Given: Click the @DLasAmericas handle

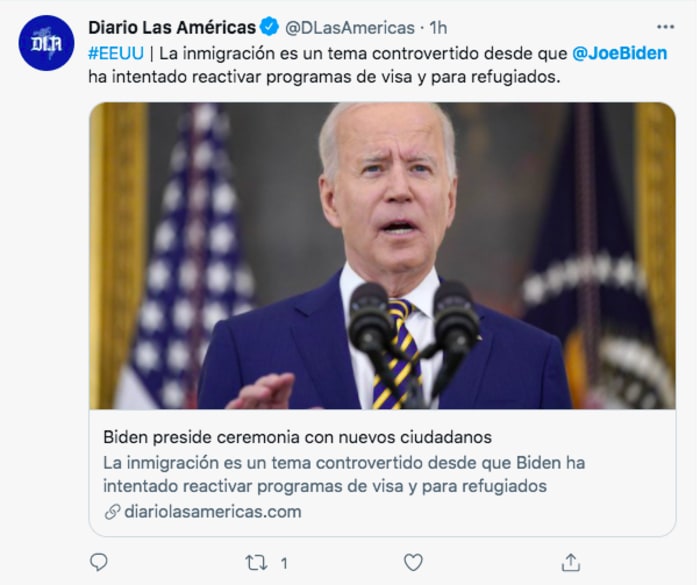Looking at the screenshot, I should tap(350, 28).
